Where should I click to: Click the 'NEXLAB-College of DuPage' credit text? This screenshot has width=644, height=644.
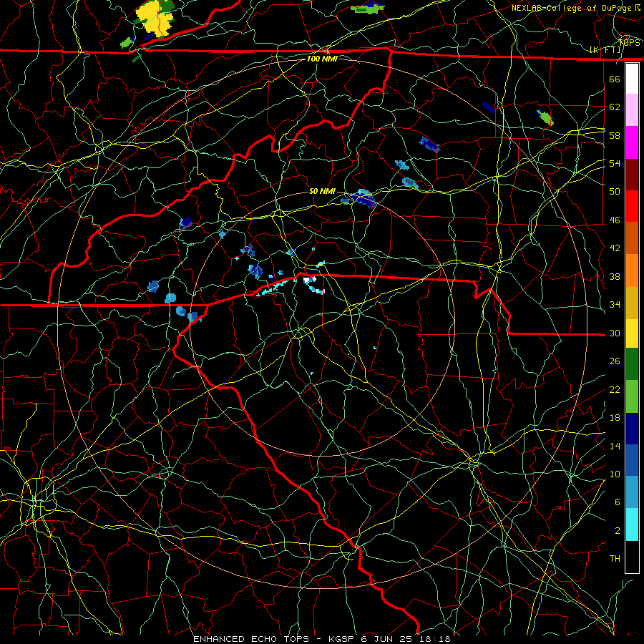(x=572, y=8)
